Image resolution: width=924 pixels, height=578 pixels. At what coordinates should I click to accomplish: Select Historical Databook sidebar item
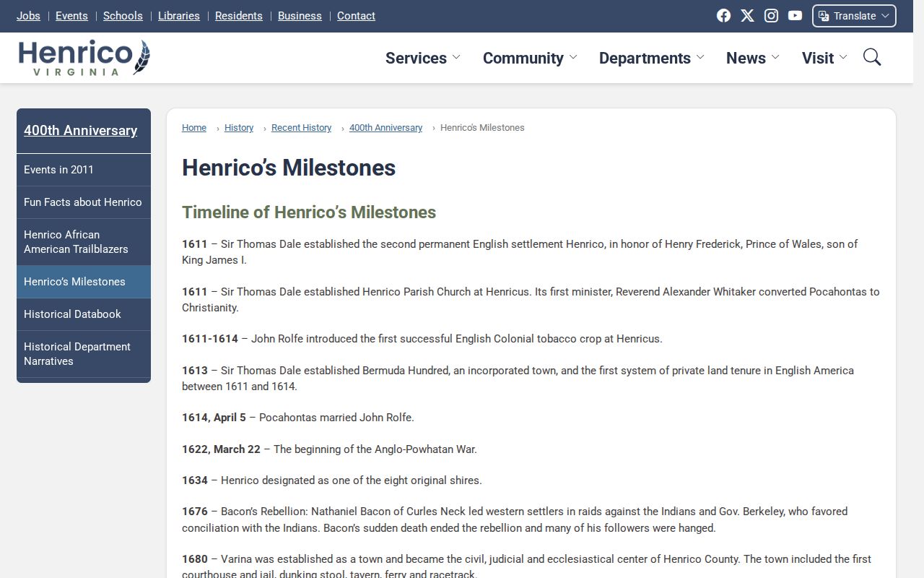pos(84,314)
